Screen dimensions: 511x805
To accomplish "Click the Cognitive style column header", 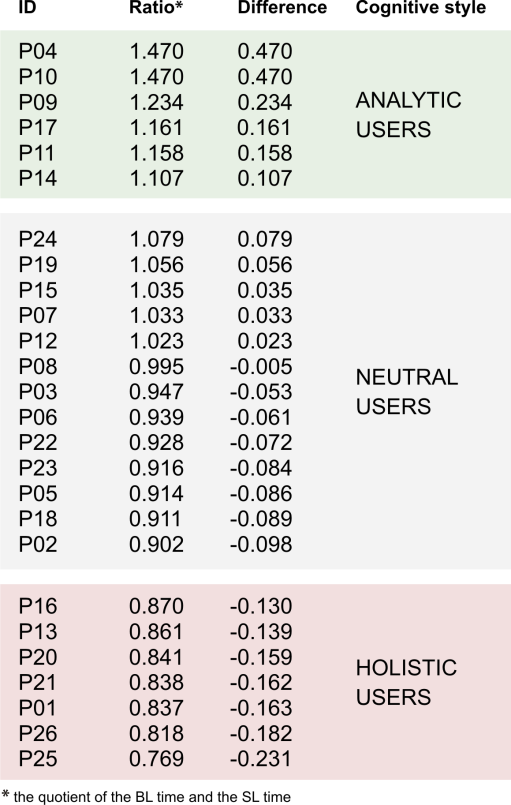I will click(421, 8).
